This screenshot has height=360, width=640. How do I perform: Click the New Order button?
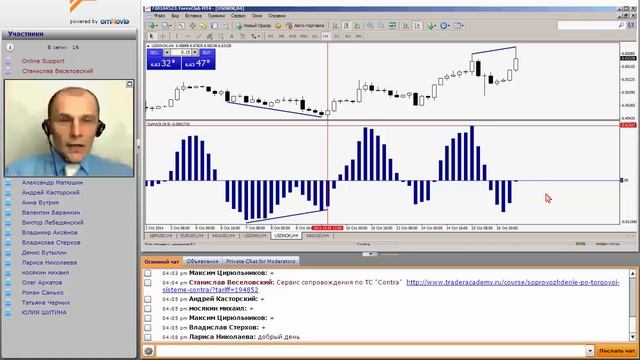253,26
